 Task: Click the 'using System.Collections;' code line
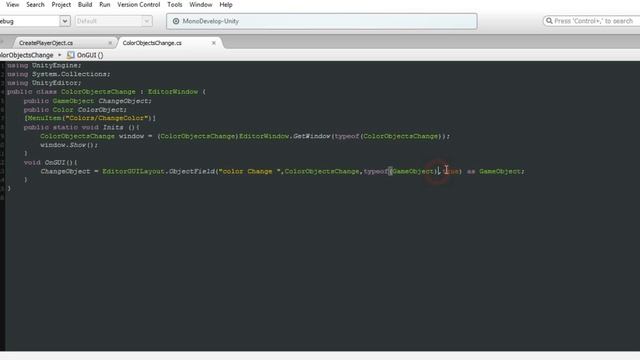[59, 74]
